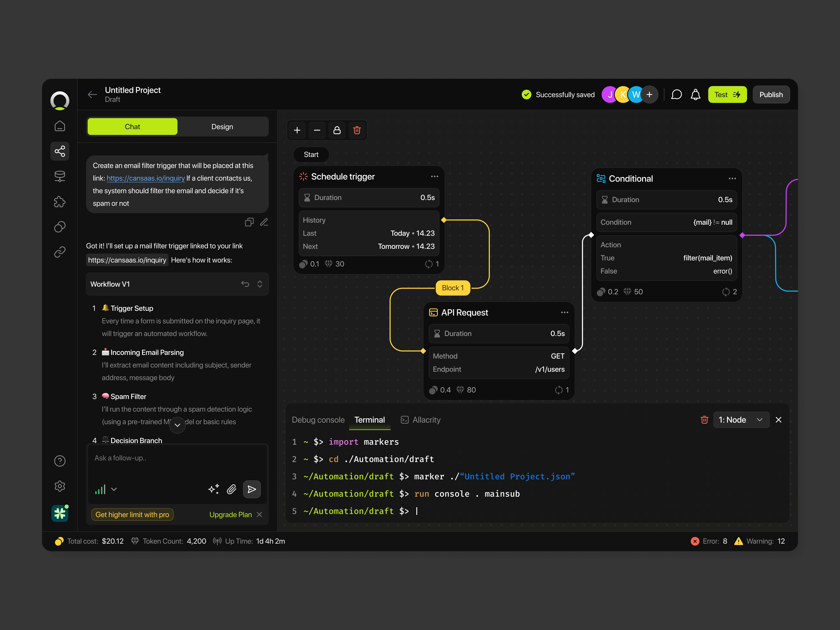840x630 pixels.
Task: Select the Block 1 connector label
Action: pyautogui.click(x=453, y=288)
